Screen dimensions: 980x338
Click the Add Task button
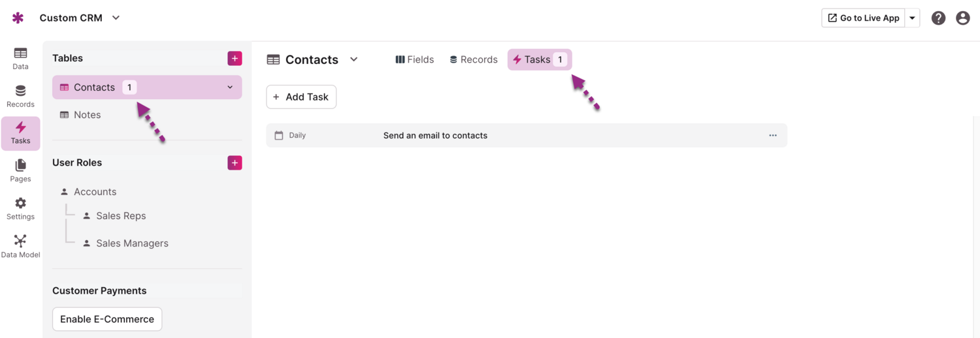(x=301, y=97)
